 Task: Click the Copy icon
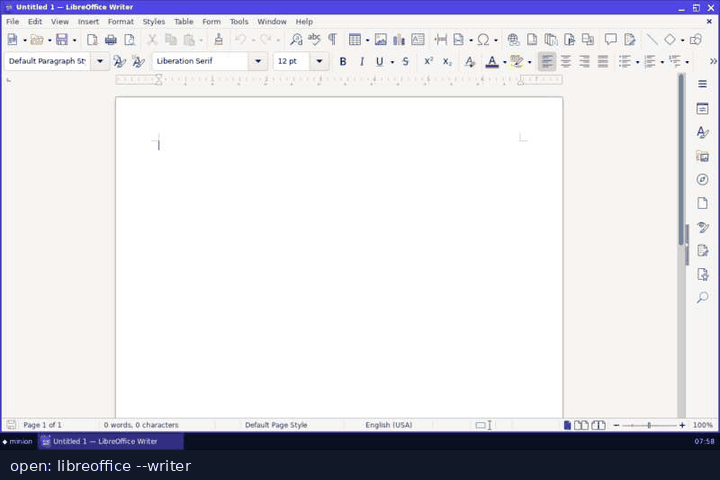tap(171, 40)
